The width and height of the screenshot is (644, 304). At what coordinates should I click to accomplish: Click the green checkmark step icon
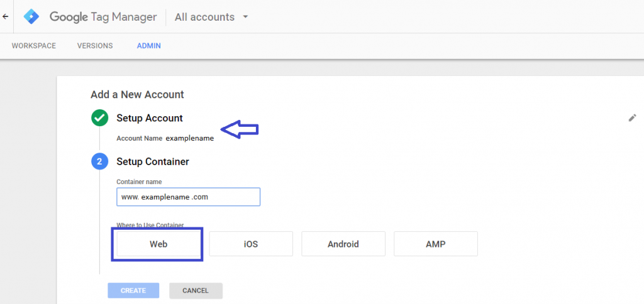(x=99, y=118)
